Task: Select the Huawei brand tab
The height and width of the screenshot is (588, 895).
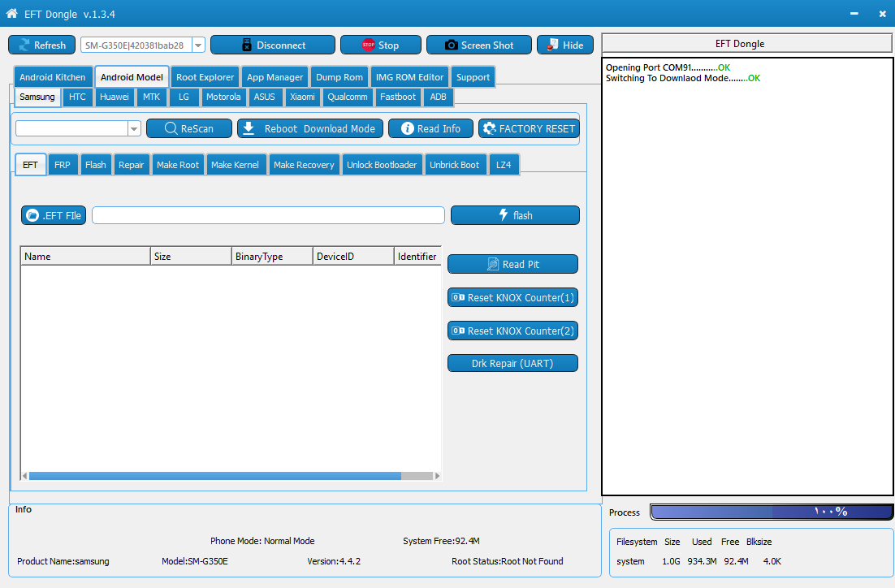Action: 115,97
